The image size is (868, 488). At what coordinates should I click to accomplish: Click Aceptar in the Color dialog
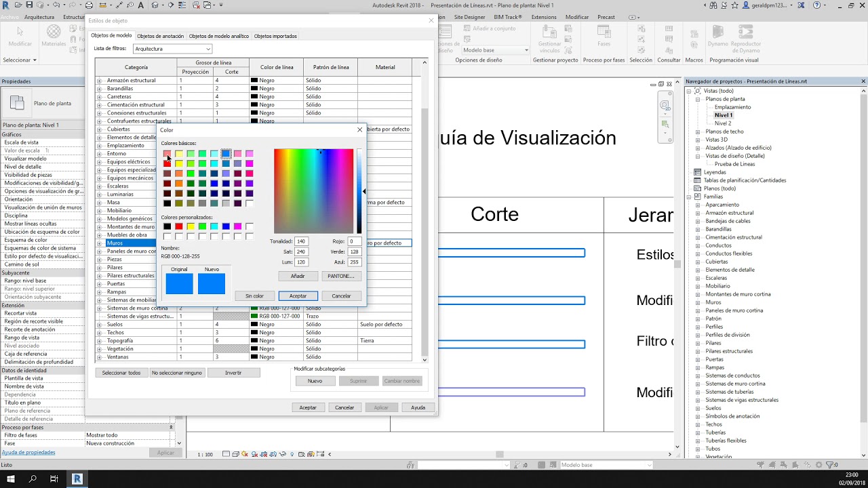click(298, 296)
